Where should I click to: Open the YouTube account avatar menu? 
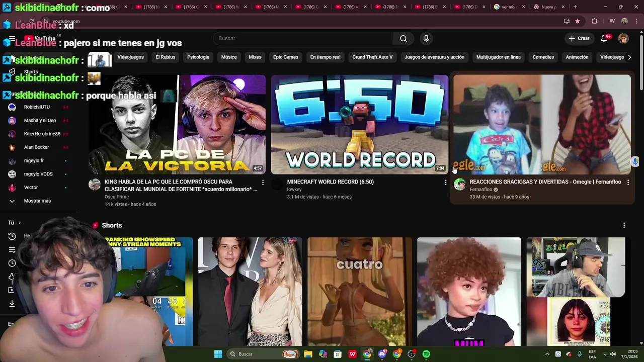623,39
